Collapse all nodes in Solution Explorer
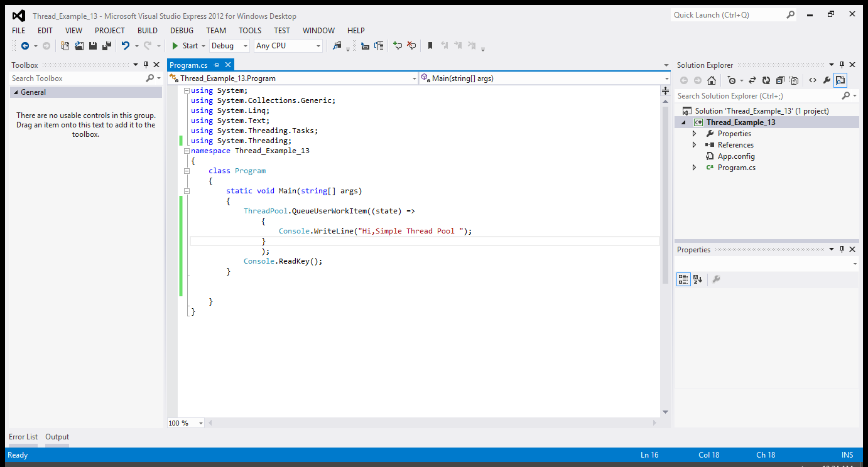 coord(780,80)
